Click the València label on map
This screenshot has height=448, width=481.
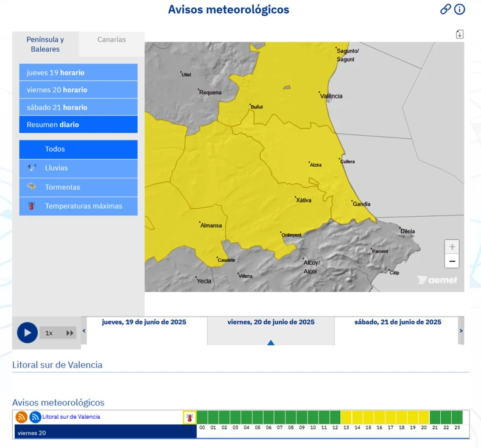[x=331, y=96]
